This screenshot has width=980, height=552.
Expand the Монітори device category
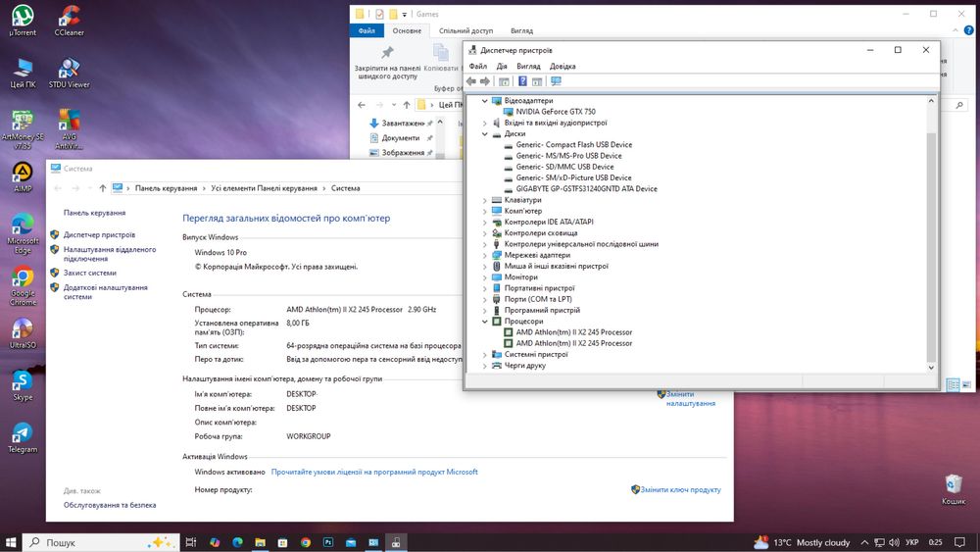point(484,277)
